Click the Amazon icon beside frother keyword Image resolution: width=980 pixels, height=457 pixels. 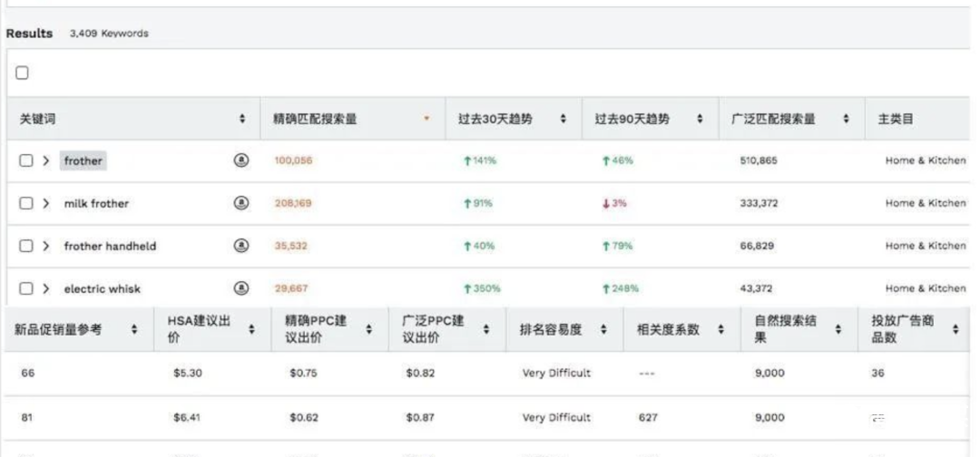point(241,160)
